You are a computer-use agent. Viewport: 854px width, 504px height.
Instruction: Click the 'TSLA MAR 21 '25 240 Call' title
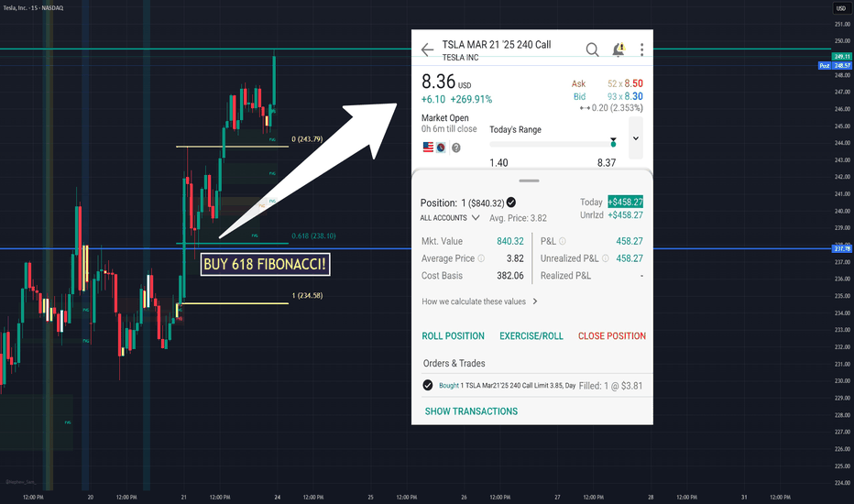tap(497, 45)
